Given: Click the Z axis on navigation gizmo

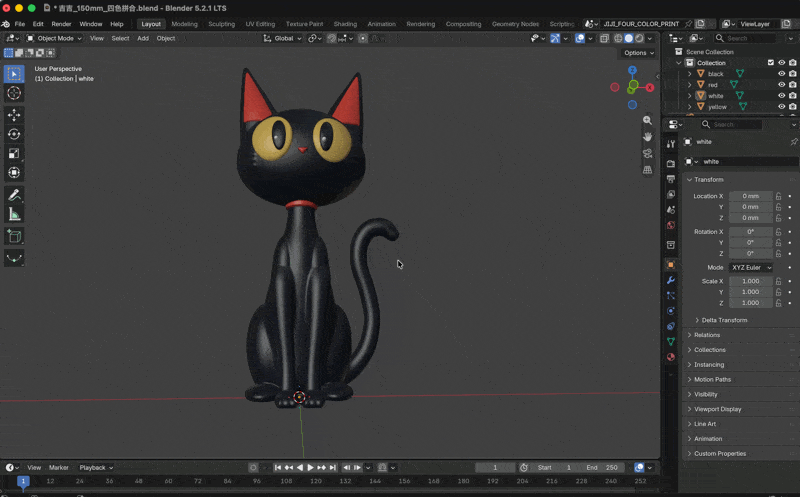Looking at the screenshot, I should (x=633, y=70).
